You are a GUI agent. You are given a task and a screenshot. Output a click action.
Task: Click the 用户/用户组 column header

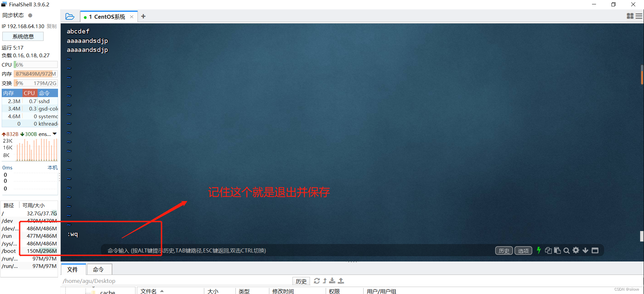[382, 291]
